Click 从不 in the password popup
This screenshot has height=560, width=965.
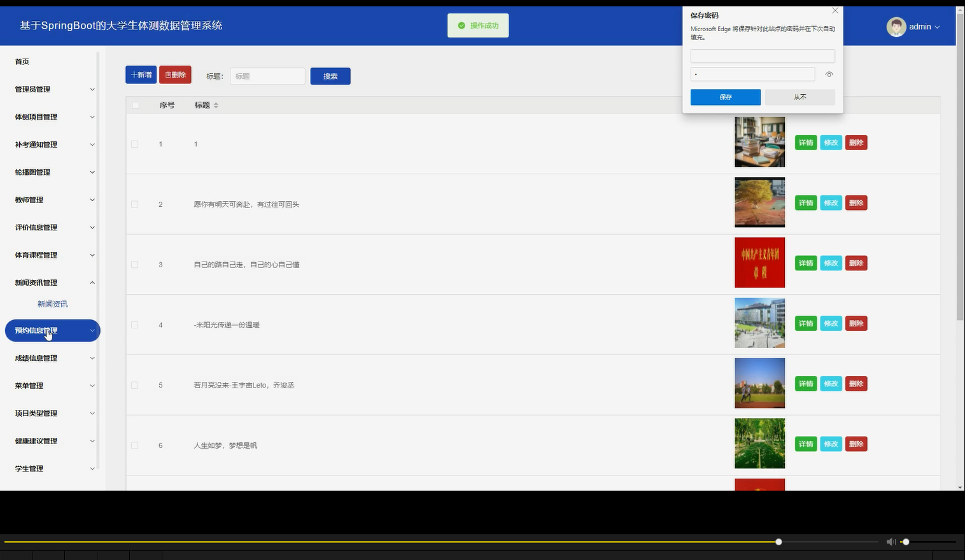[x=800, y=97]
